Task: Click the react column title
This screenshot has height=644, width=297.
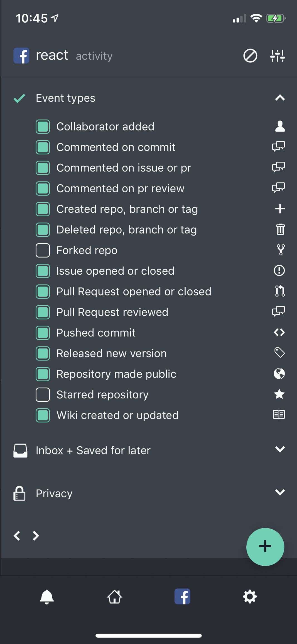Action: tap(52, 55)
